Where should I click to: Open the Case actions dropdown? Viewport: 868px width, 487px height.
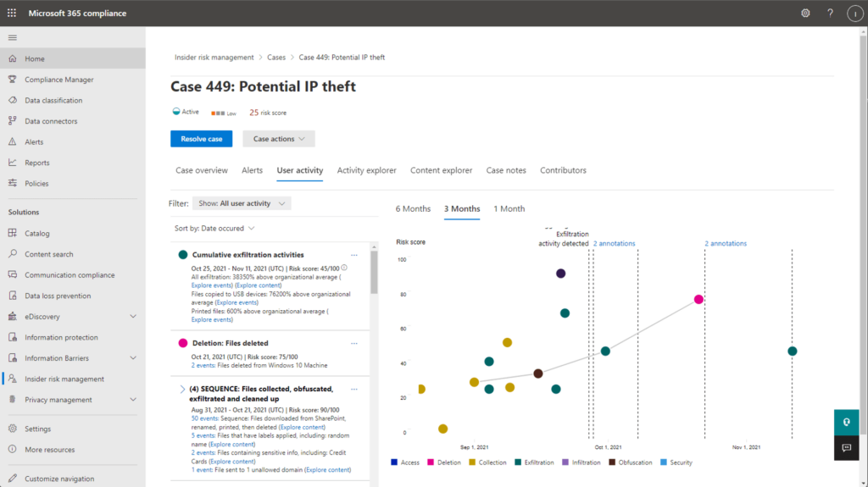coord(279,139)
